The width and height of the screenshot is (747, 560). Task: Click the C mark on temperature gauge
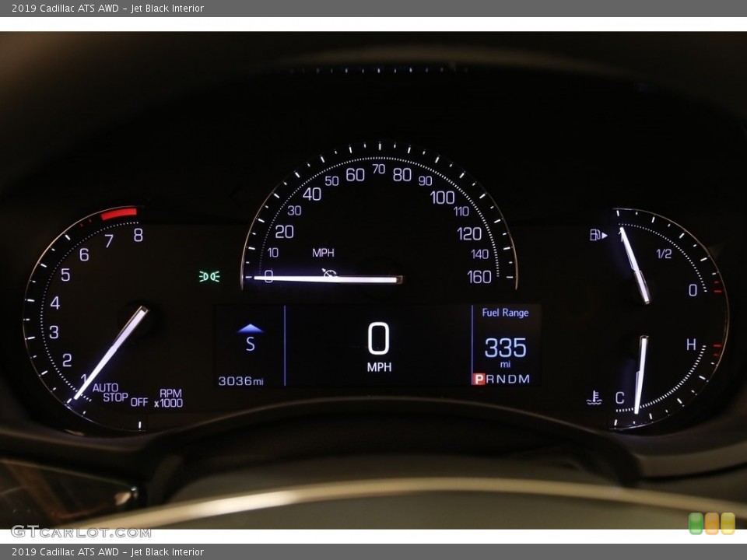tap(620, 397)
